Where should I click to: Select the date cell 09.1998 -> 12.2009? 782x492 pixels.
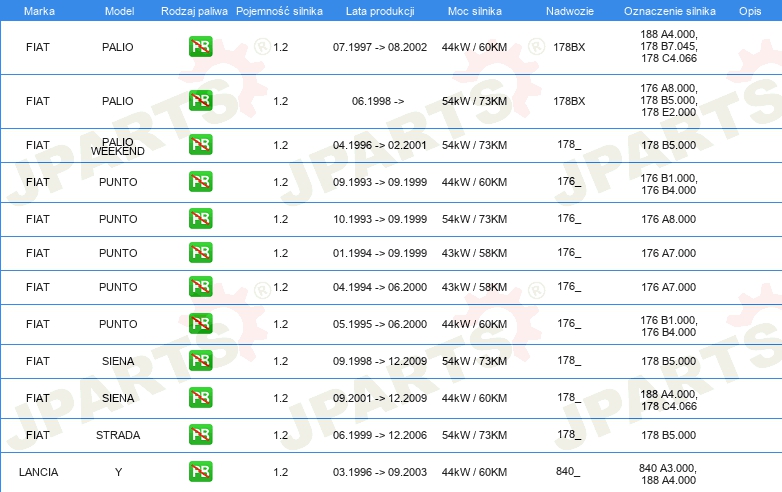pos(380,361)
